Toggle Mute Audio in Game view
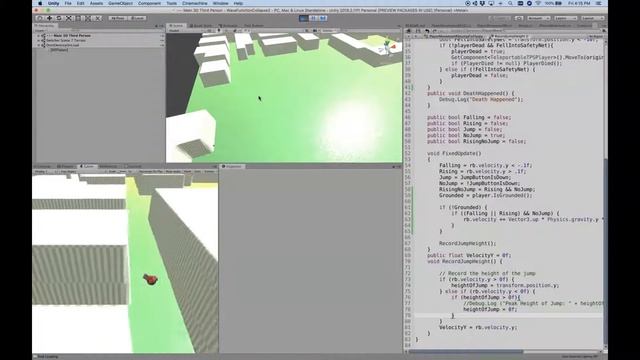The height and width of the screenshot is (360, 640). click(x=173, y=171)
